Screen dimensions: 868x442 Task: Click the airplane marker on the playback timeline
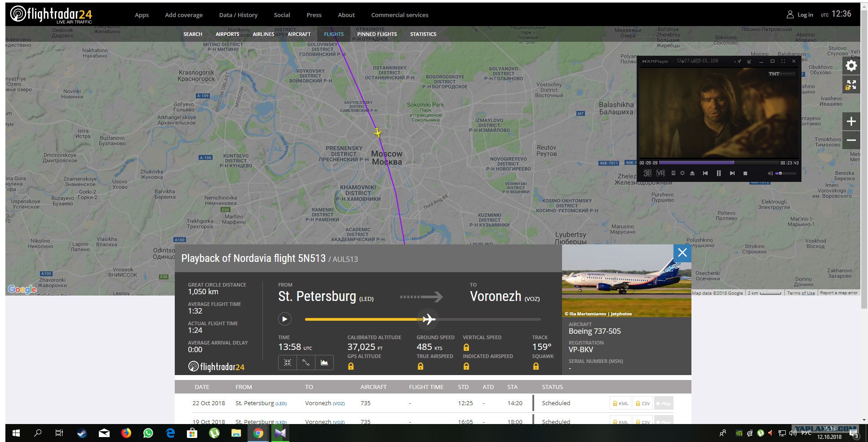coord(429,319)
